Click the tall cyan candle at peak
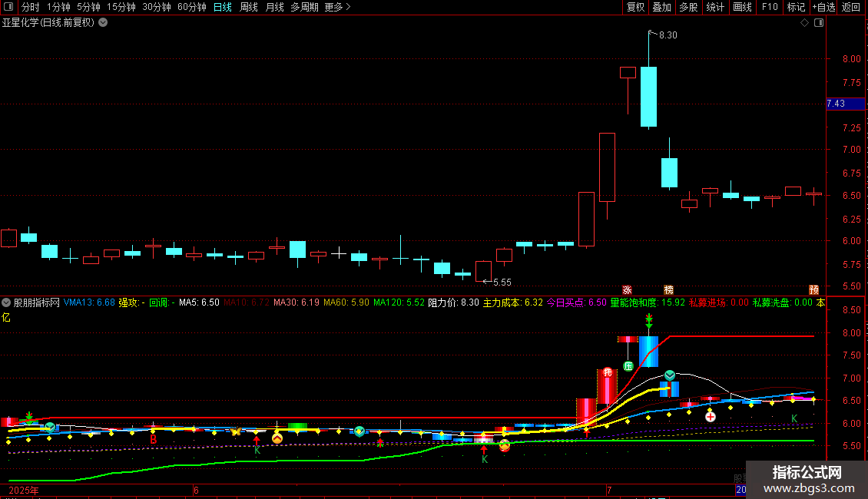Viewport: 868px width, 499px height. point(649,97)
